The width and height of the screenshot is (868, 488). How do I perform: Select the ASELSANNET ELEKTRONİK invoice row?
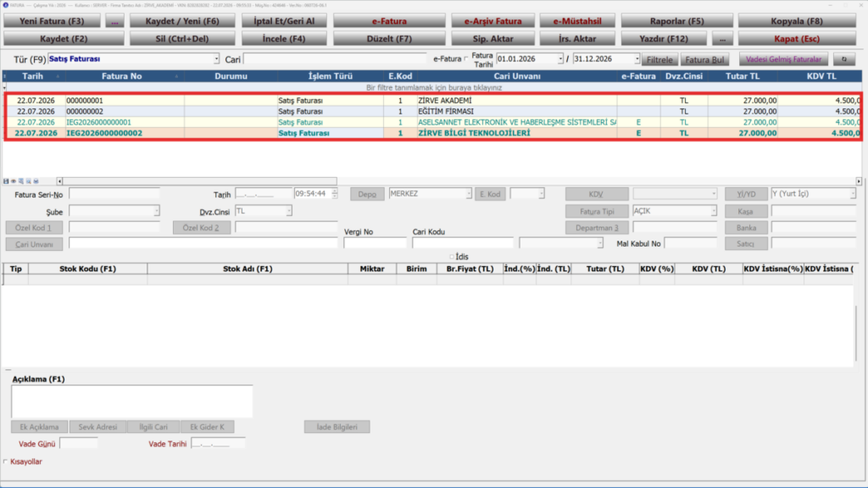(433, 122)
